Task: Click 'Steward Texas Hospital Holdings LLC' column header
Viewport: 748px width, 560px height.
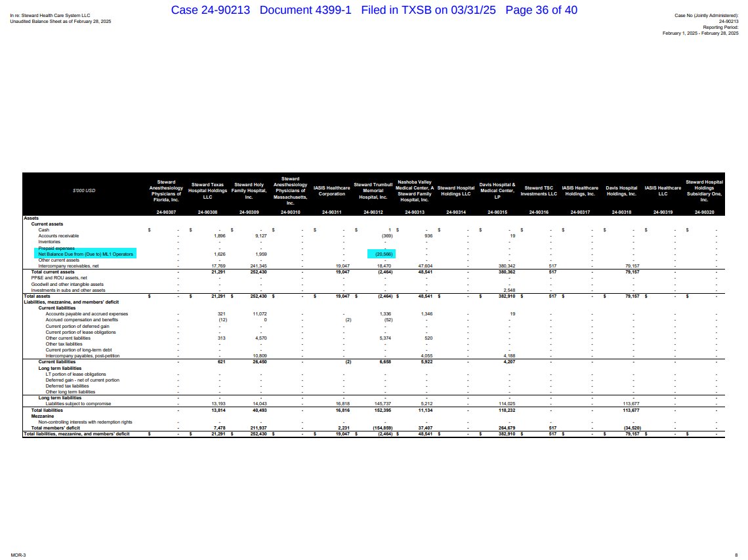Action: [x=207, y=191]
